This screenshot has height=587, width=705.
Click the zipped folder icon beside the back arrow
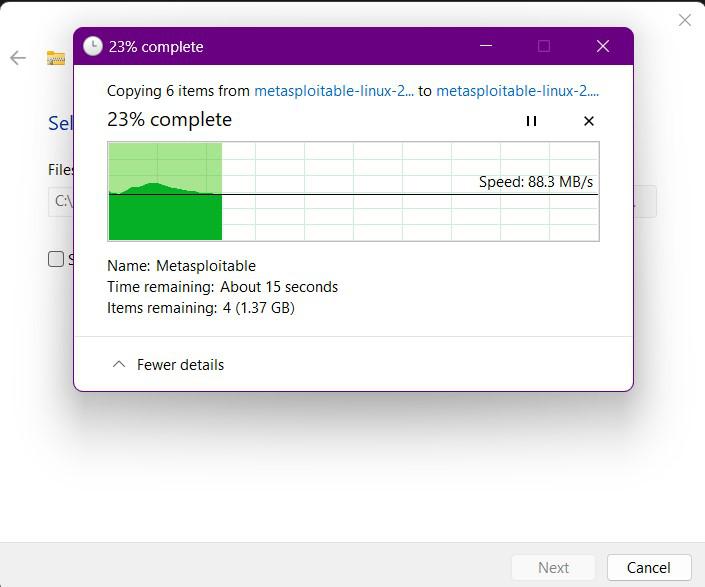click(56, 58)
